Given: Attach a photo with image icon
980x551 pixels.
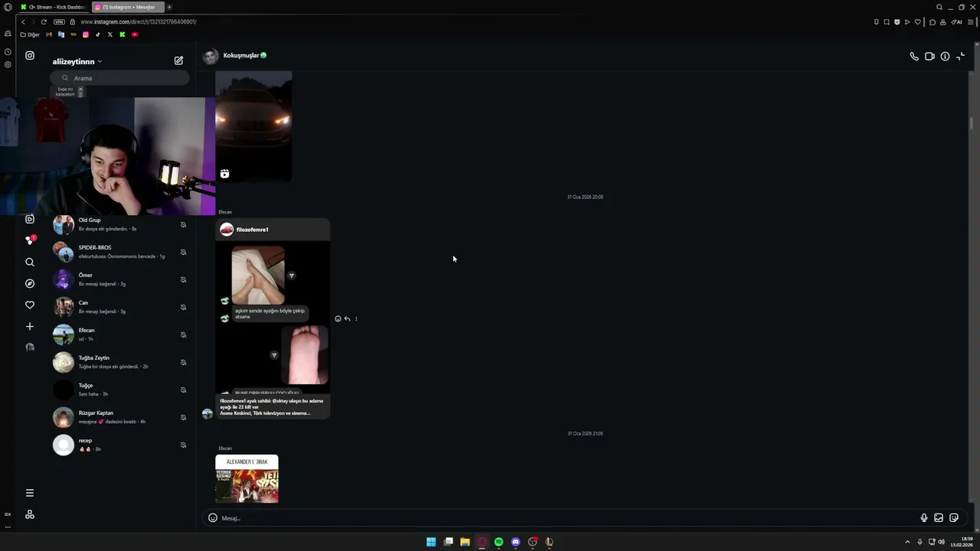Looking at the screenshot, I should pos(939,518).
